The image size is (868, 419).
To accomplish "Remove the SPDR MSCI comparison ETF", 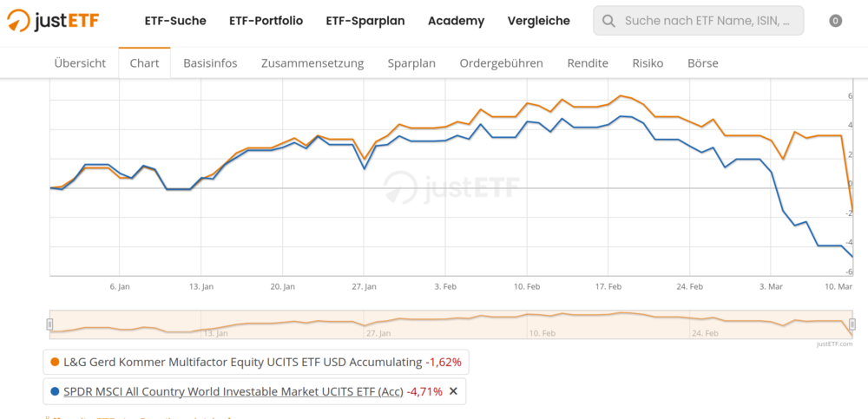I will pyautogui.click(x=452, y=391).
